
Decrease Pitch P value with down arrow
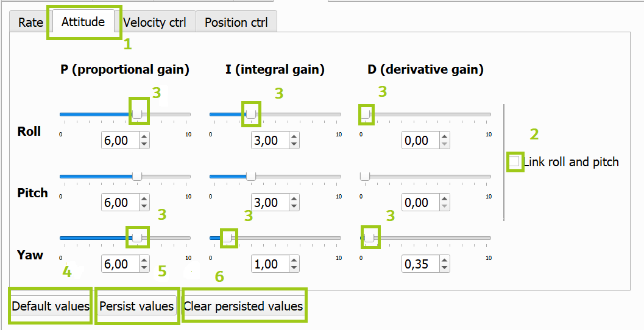(x=144, y=207)
